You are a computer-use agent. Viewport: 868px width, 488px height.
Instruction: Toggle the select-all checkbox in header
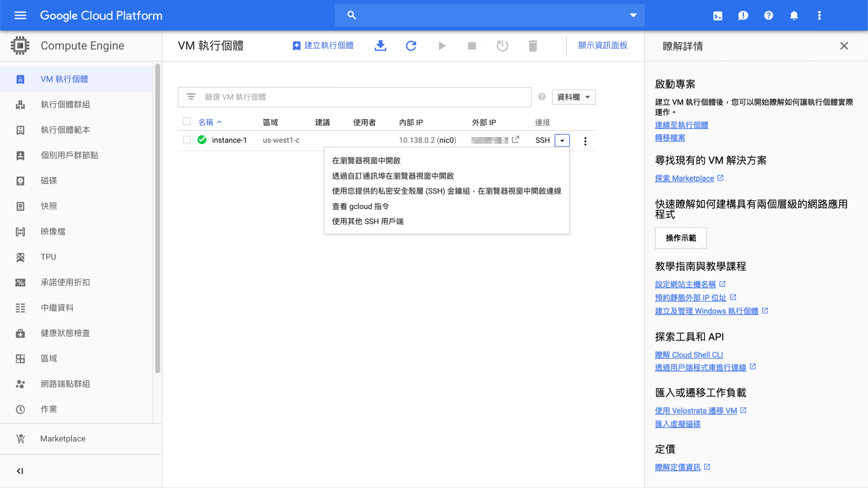tap(186, 122)
